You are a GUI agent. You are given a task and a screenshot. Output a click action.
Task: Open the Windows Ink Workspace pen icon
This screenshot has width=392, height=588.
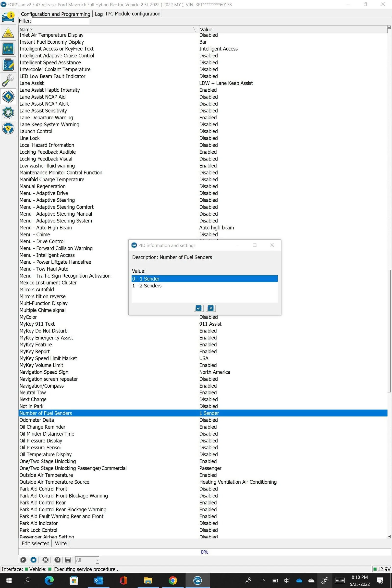325,580
